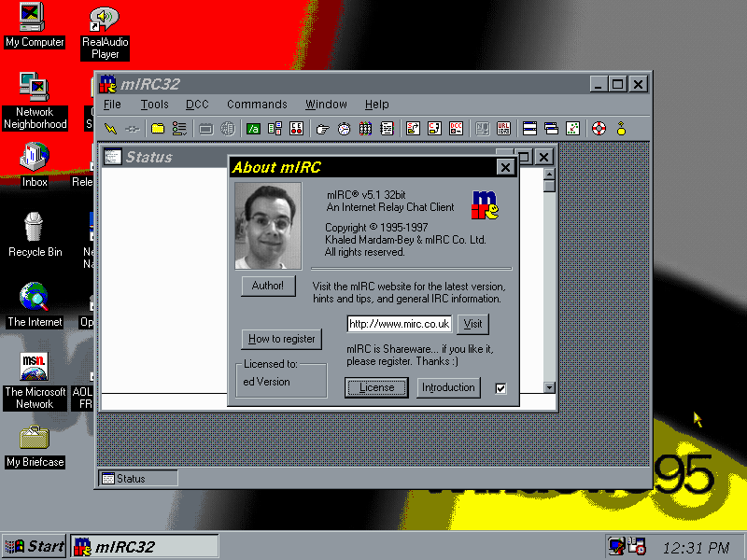Open the Timer clock toolbar icon
747x560 pixels.
click(x=344, y=129)
